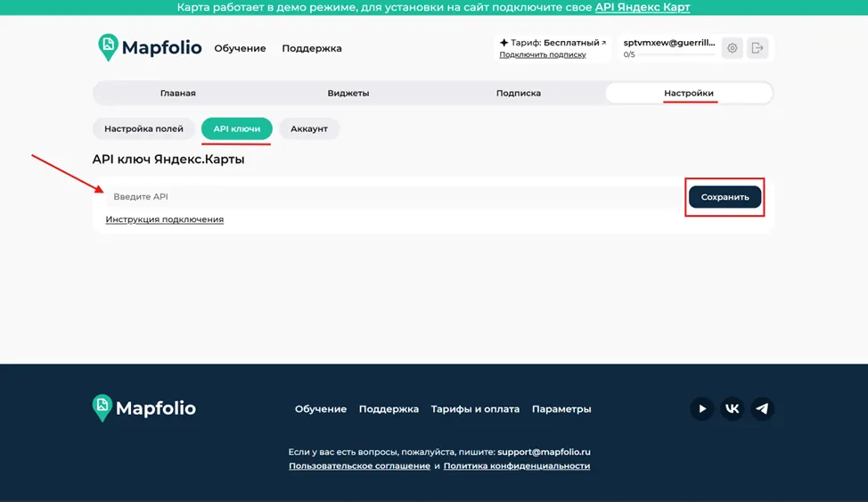Switch to the Виджеты tab
868x502 pixels.
click(x=348, y=93)
